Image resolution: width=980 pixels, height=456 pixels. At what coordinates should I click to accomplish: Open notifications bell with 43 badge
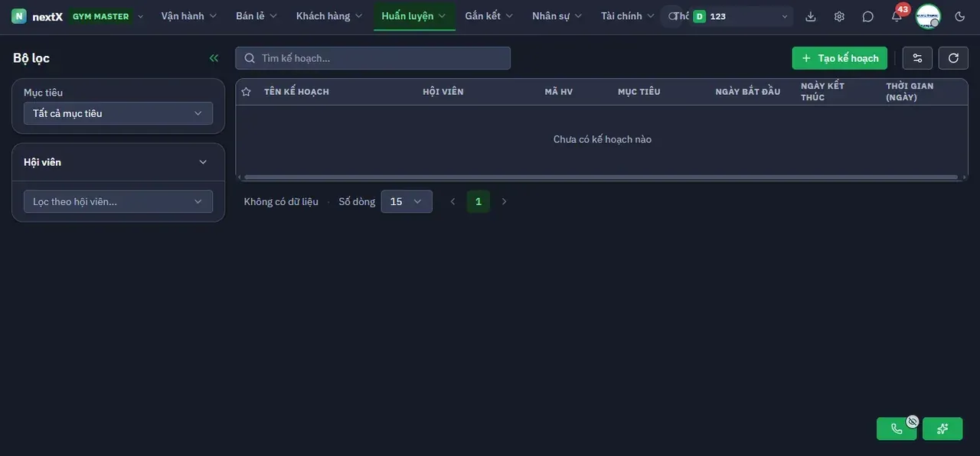pos(897,16)
